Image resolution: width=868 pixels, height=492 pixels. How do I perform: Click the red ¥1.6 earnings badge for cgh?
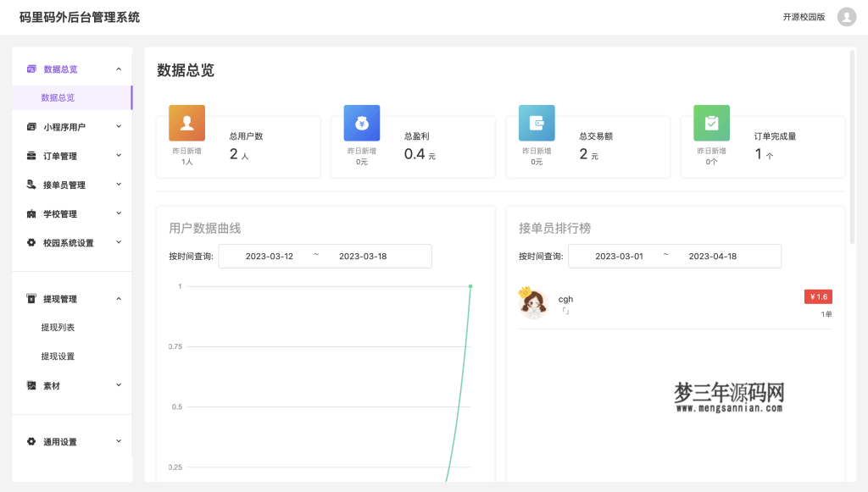pos(816,296)
